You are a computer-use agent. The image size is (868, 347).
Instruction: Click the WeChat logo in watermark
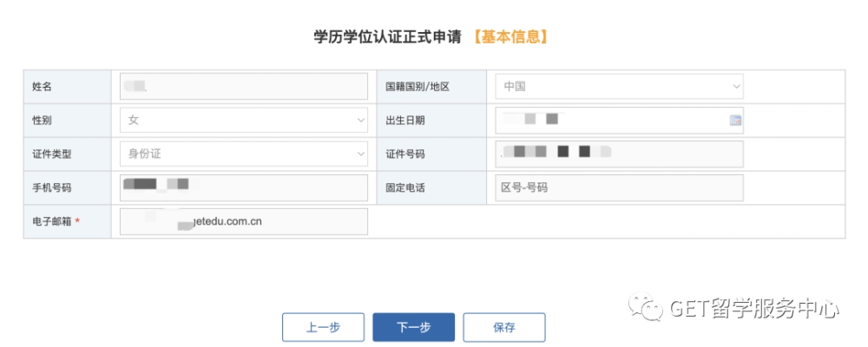(646, 308)
